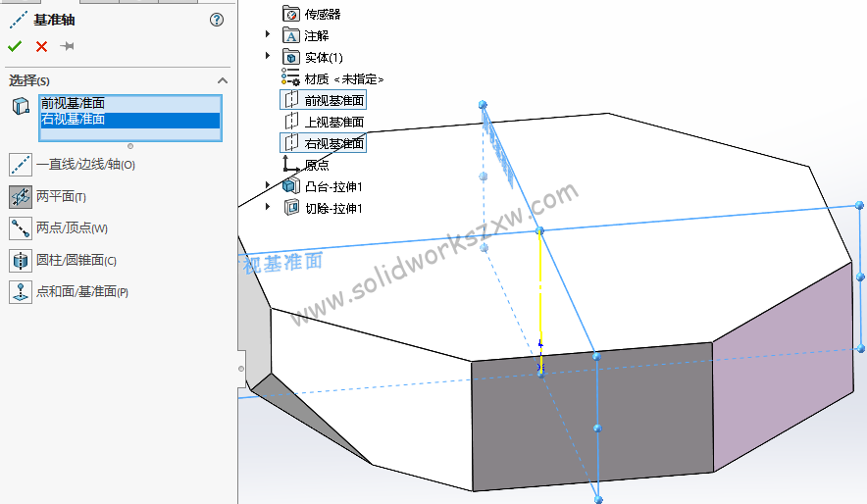Screen dimensions: 867x504
Task: Collapse the 选择 section chevron
Action: pos(223,80)
